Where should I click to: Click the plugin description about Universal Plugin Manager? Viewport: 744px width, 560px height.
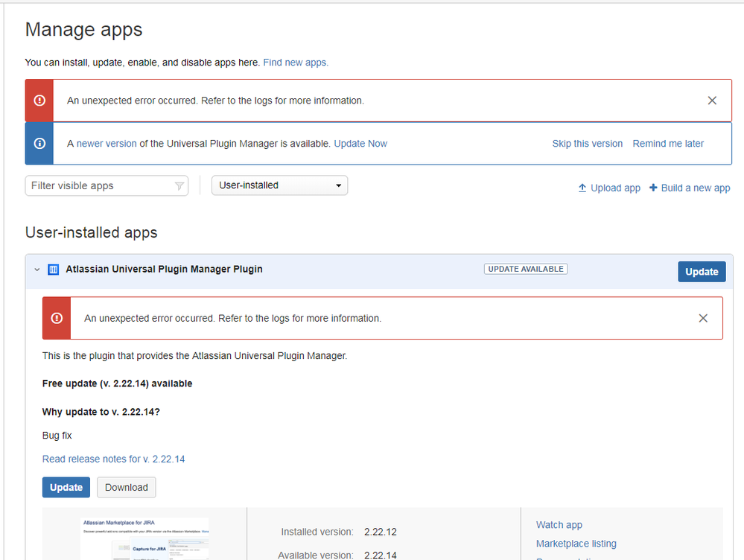pyautogui.click(x=194, y=355)
